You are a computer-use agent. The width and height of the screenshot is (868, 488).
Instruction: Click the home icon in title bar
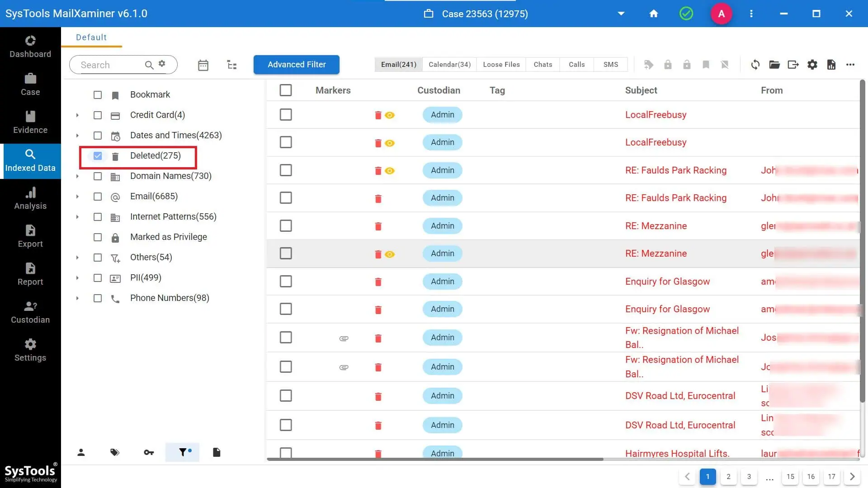pos(653,14)
